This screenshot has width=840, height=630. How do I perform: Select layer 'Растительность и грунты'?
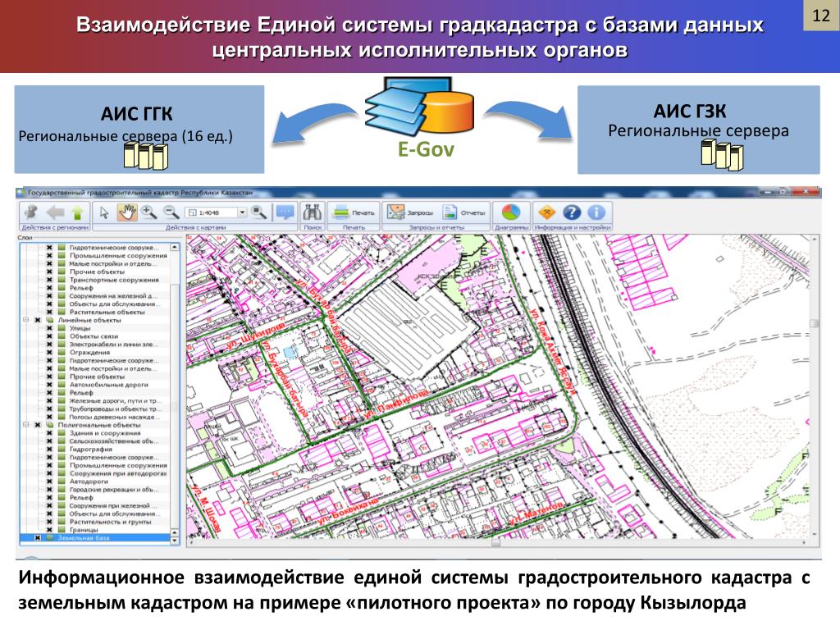(111, 521)
